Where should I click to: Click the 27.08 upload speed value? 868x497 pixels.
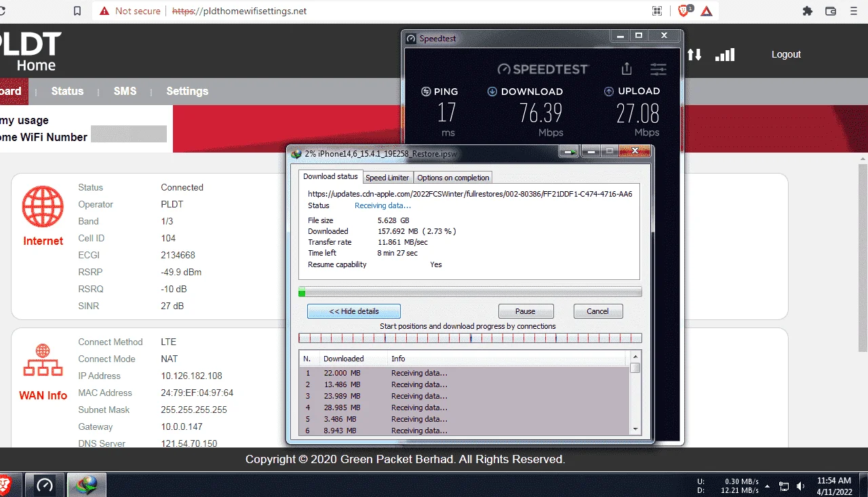click(x=637, y=113)
